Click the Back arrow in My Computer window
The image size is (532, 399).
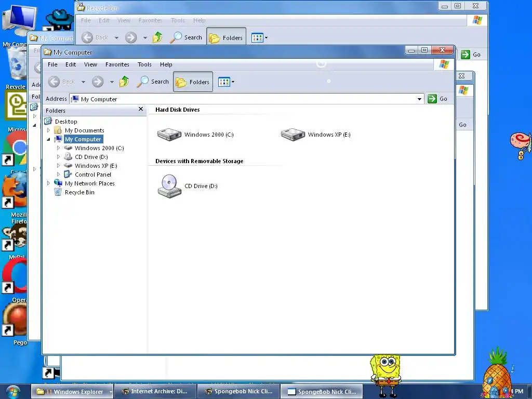54,82
